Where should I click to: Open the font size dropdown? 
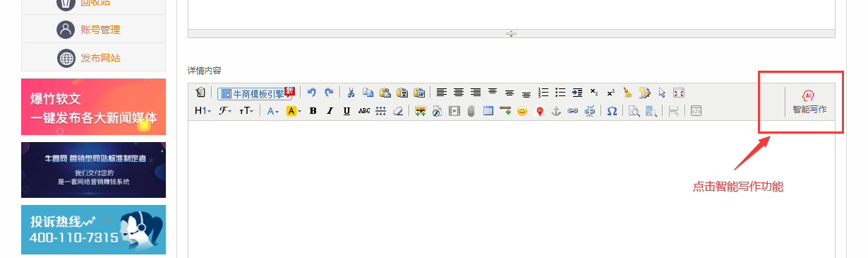[x=246, y=111]
